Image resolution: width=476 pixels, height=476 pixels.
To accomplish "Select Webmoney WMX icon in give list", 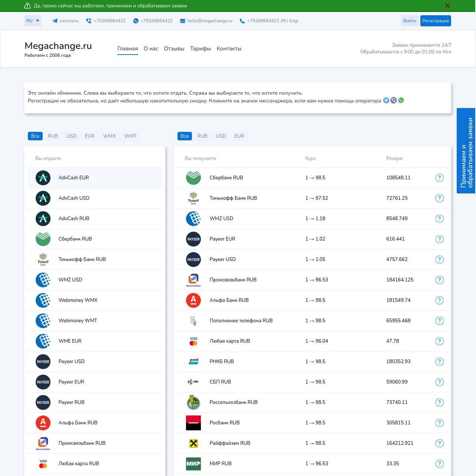I will [43, 300].
